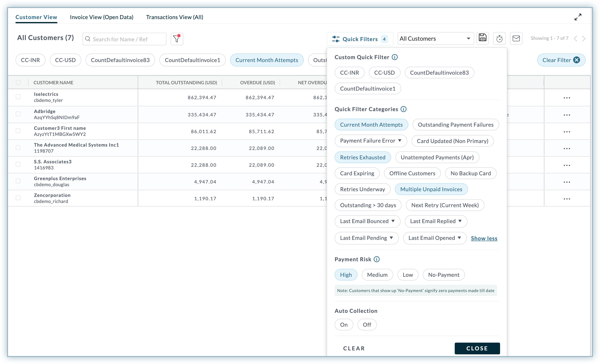This screenshot has height=364, width=600.
Task: Check the Customer3 First name checkbox
Action: click(18, 131)
